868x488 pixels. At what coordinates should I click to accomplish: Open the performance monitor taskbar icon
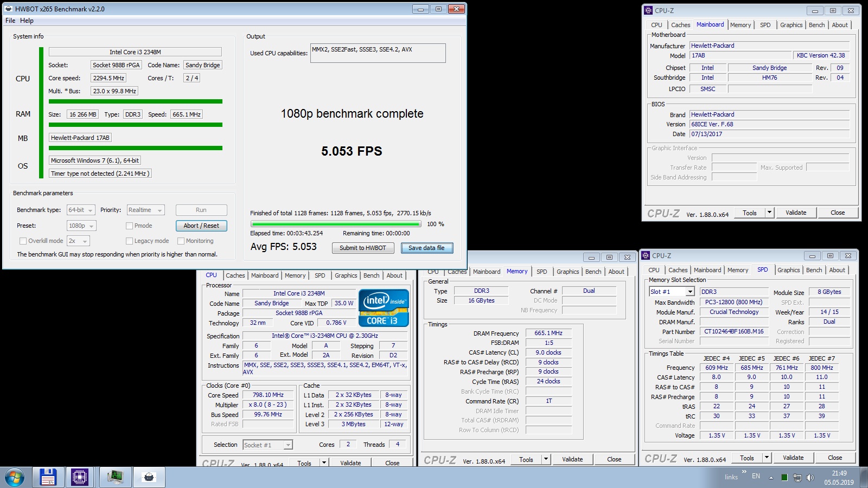[x=115, y=477]
